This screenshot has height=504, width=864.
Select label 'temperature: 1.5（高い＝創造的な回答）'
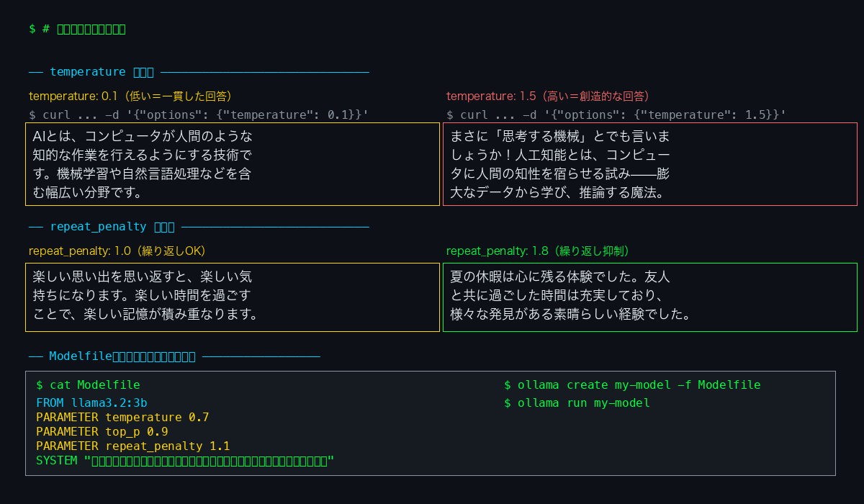click(548, 96)
